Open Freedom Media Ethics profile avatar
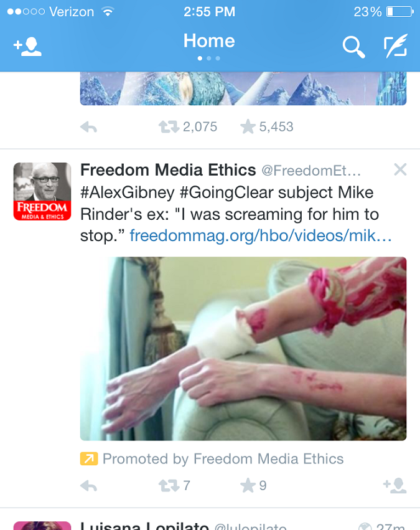420x530 pixels. [42, 191]
